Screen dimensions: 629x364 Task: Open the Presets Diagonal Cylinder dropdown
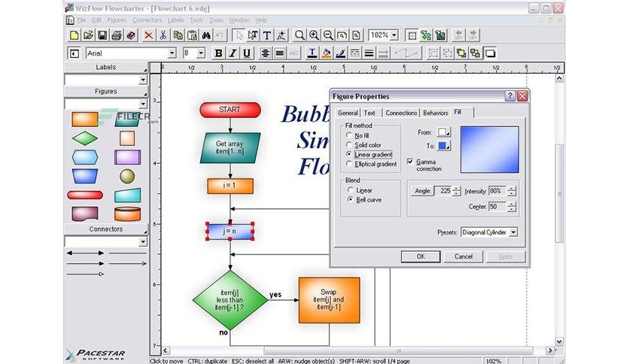point(513,232)
